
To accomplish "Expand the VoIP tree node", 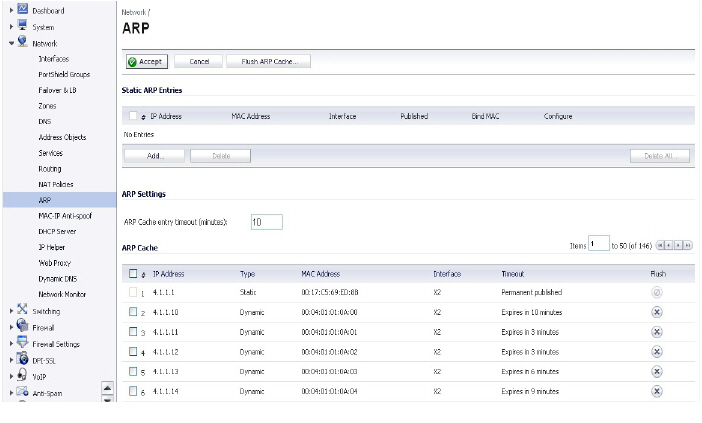I will (x=12, y=376).
